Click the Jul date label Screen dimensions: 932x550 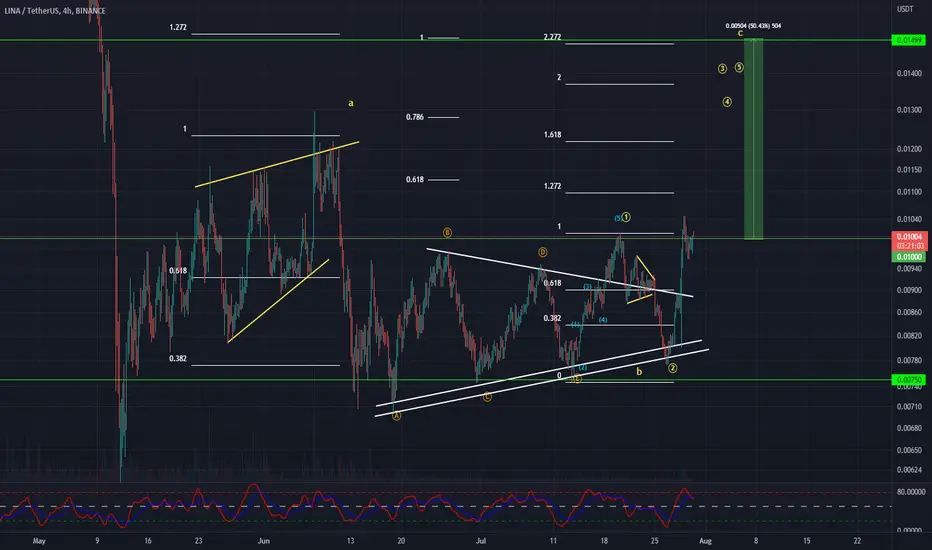click(481, 541)
